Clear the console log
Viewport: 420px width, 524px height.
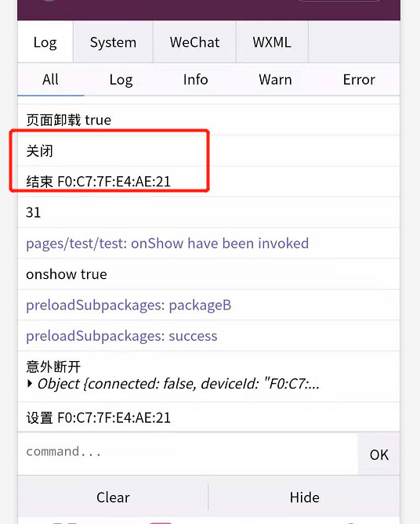click(x=113, y=497)
